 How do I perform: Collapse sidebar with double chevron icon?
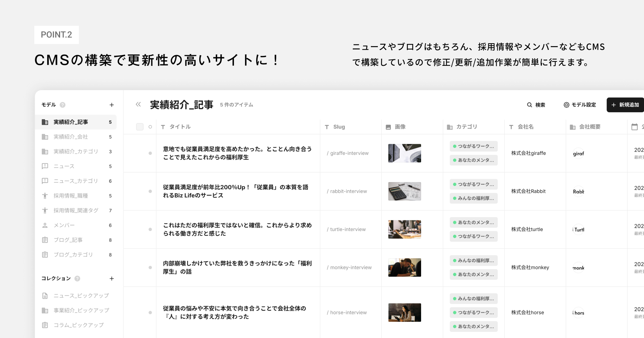[x=138, y=104]
